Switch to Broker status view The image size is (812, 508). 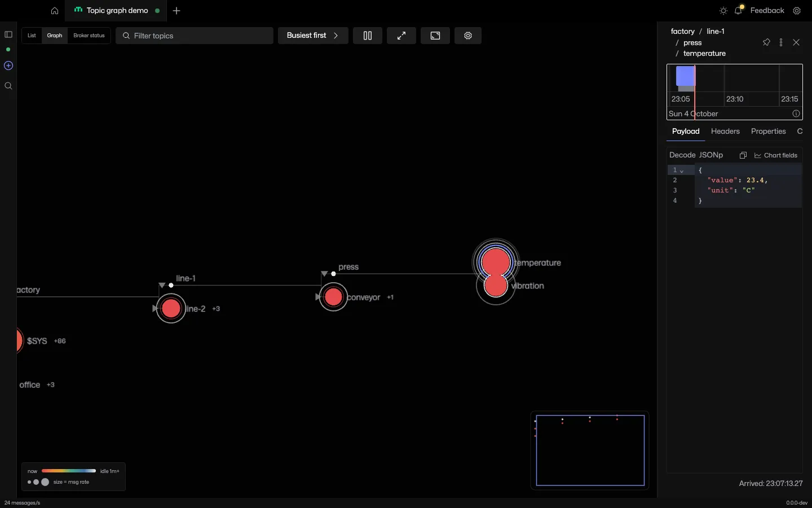pyautogui.click(x=89, y=36)
